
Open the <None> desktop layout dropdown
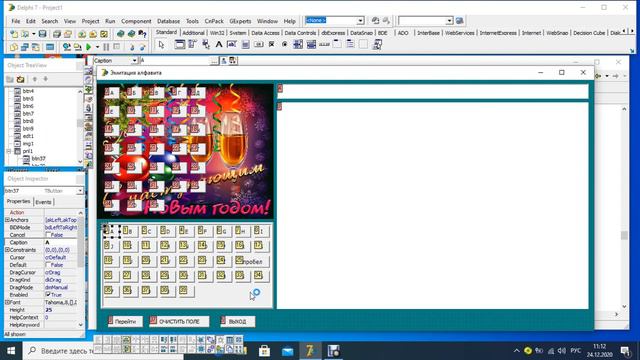pos(360,21)
